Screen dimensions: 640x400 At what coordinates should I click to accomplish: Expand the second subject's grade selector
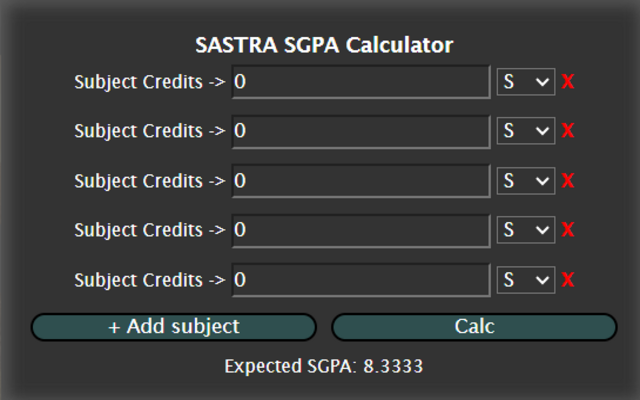click(x=526, y=131)
